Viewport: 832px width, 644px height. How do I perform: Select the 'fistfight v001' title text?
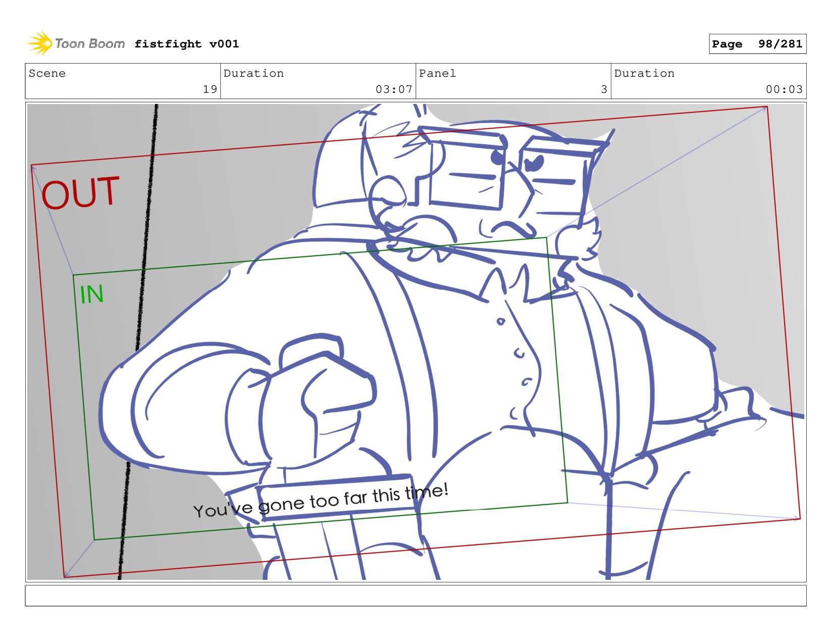tap(187, 44)
